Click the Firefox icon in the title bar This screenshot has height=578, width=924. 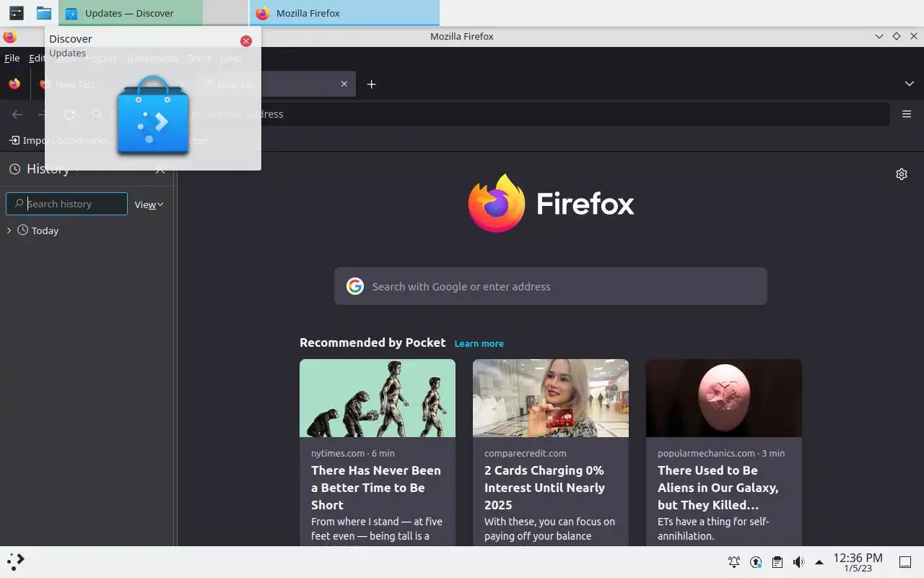coord(9,36)
